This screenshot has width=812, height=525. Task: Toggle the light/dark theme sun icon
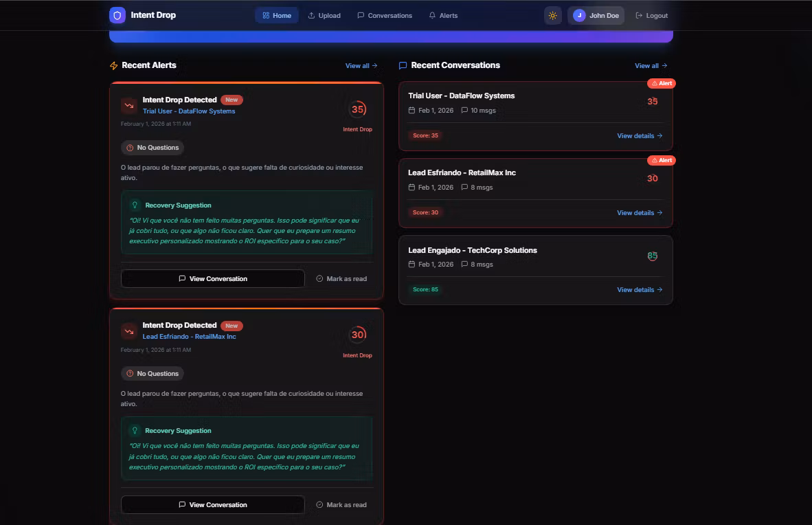pyautogui.click(x=552, y=16)
